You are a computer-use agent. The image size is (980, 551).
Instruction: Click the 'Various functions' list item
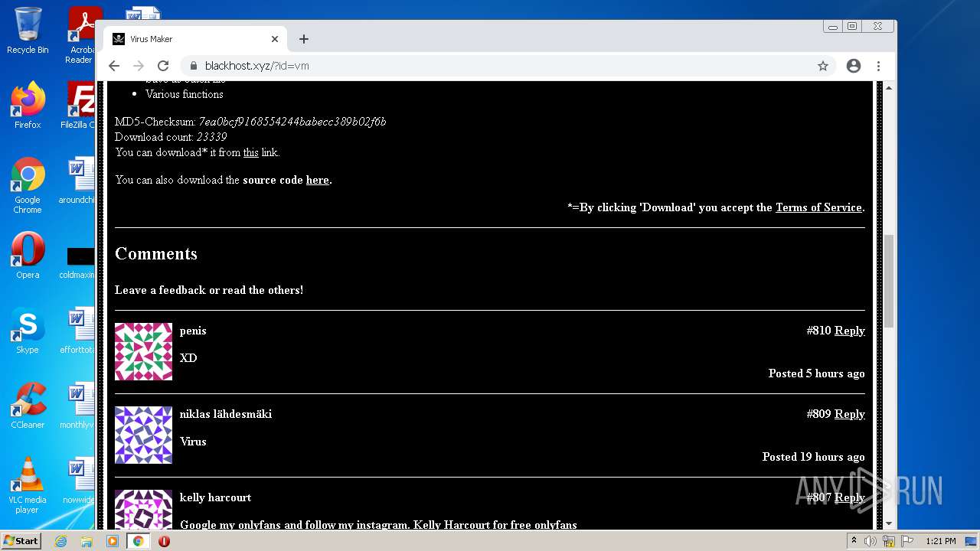pyautogui.click(x=185, y=94)
